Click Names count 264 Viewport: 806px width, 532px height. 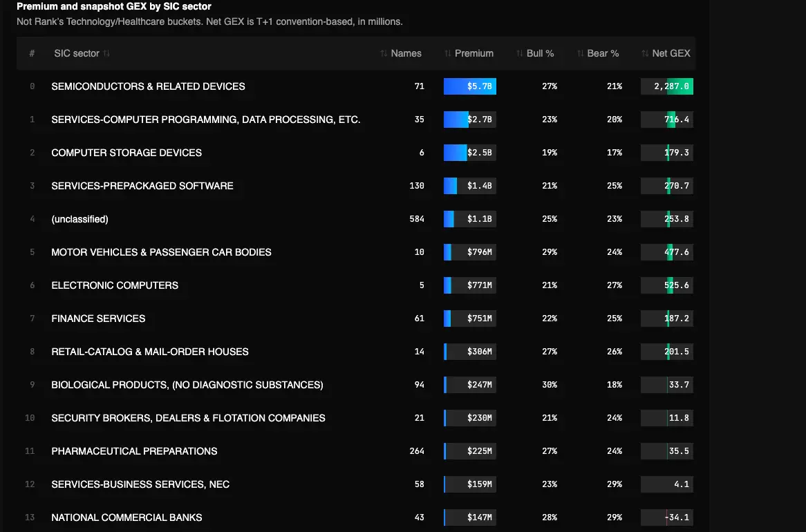click(x=417, y=451)
